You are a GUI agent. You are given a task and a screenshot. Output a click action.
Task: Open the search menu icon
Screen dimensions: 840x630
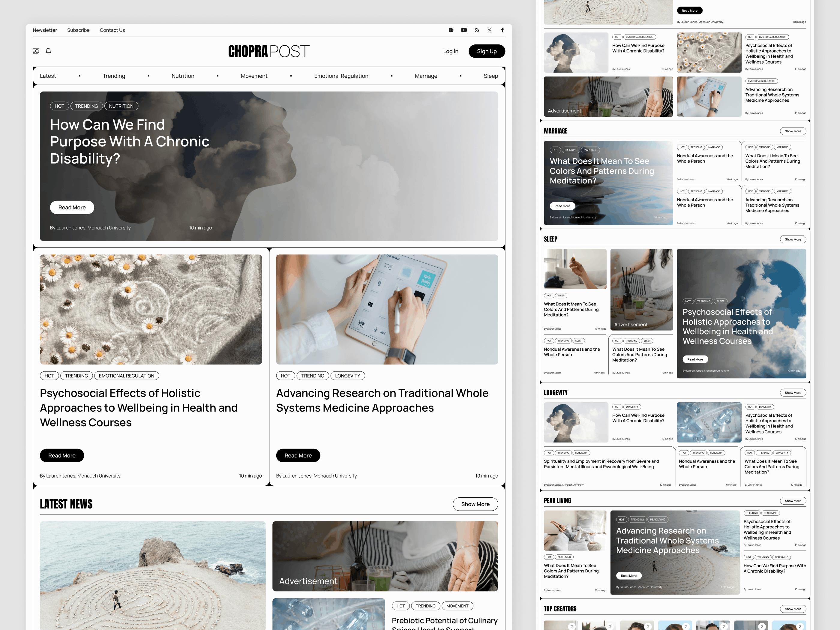point(36,51)
